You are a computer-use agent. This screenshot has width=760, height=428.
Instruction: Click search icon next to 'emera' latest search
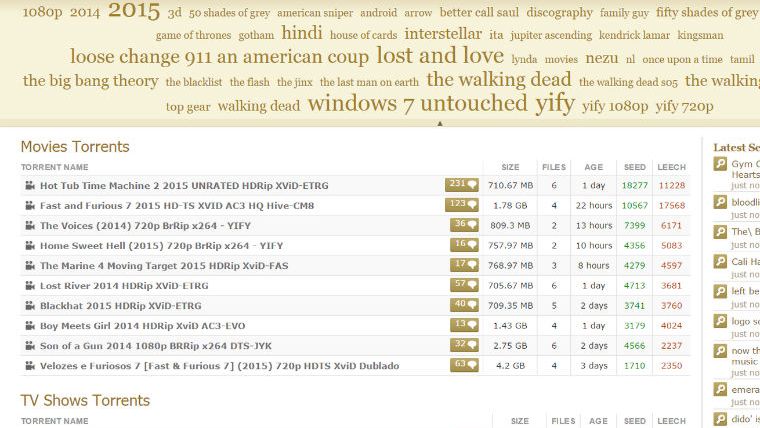[720, 389]
